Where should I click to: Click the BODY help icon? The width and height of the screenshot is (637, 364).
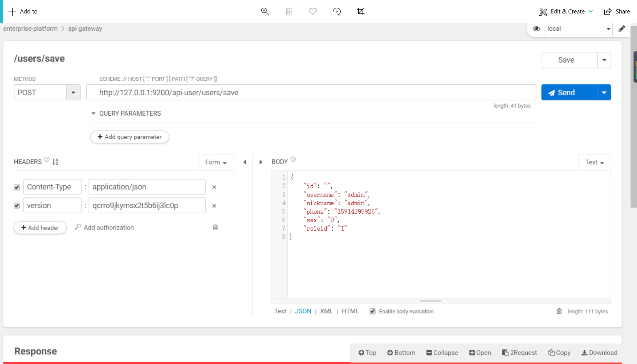[x=293, y=160]
